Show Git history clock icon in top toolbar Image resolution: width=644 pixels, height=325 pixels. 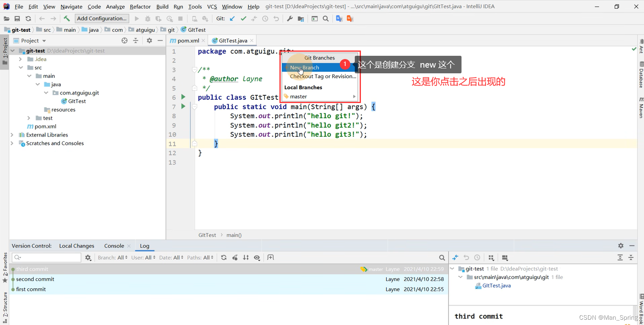tap(265, 19)
